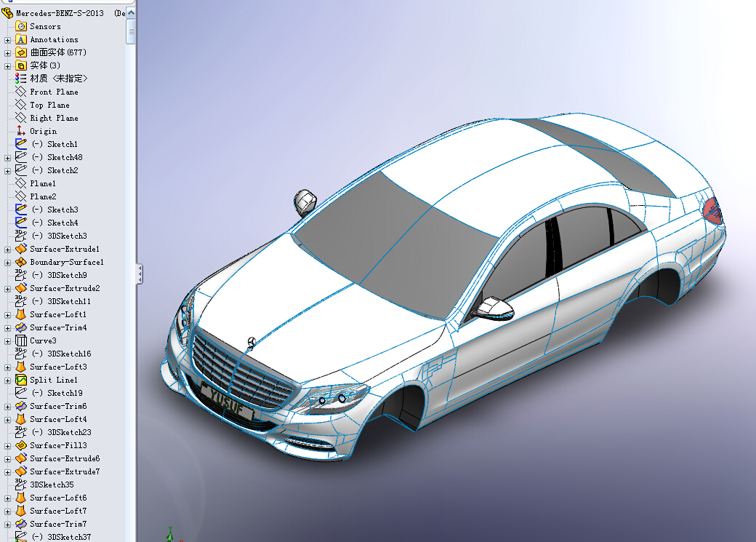The image size is (756, 542).
Task: Click the Surface-Trim7 feature icon
Action: 21,524
